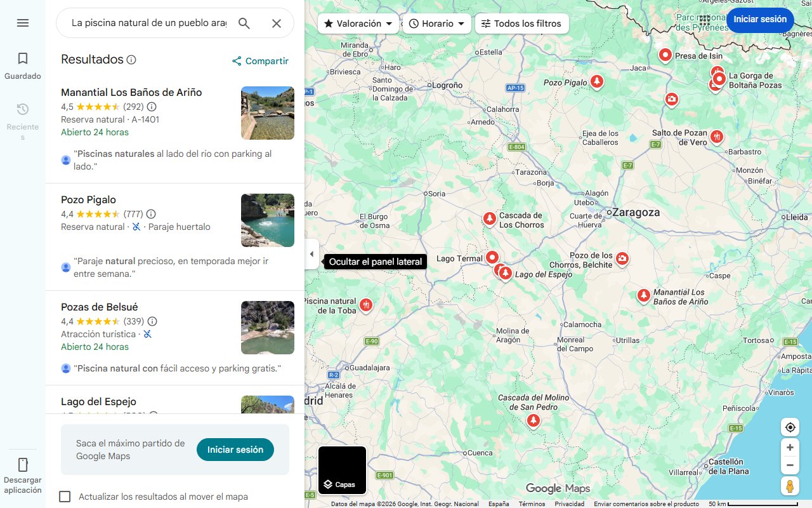Collapse the side panel with the arrow
Image resolution: width=812 pixels, height=508 pixels.
(311, 253)
